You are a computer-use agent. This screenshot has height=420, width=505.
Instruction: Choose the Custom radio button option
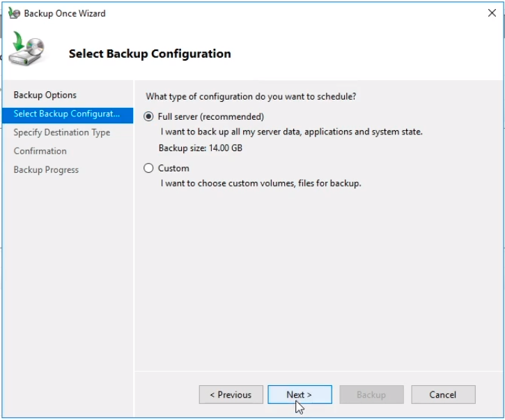pos(148,168)
